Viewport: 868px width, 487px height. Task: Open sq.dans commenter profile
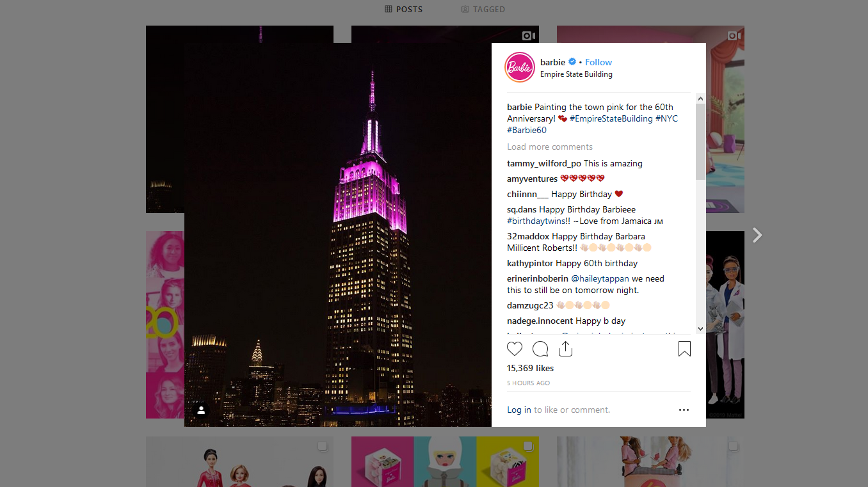click(522, 209)
